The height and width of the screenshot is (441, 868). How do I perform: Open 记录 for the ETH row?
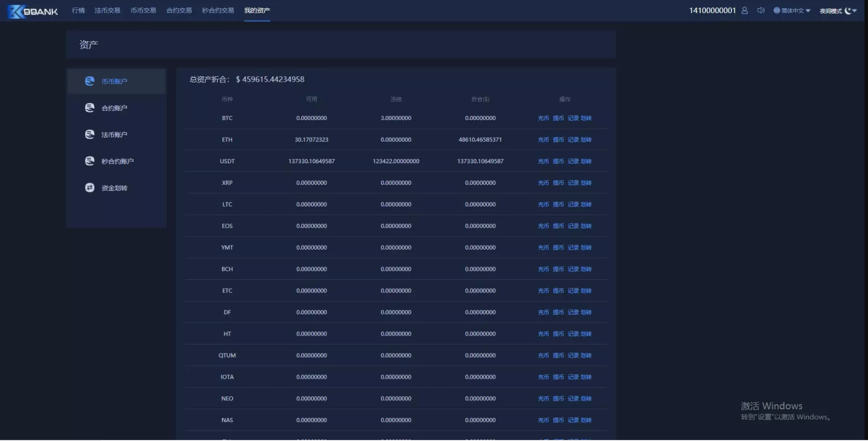coord(573,140)
